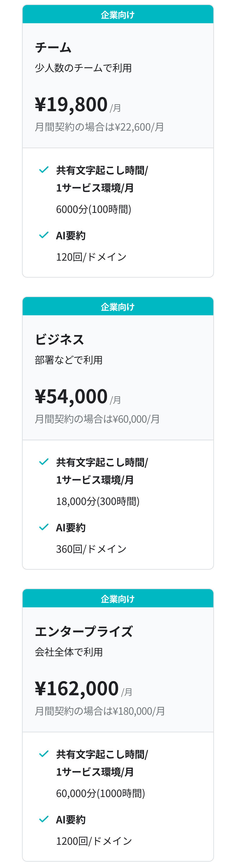Viewport: 236px width, 868px height.
Task: Select the チーム plan title
Action: click(x=53, y=47)
